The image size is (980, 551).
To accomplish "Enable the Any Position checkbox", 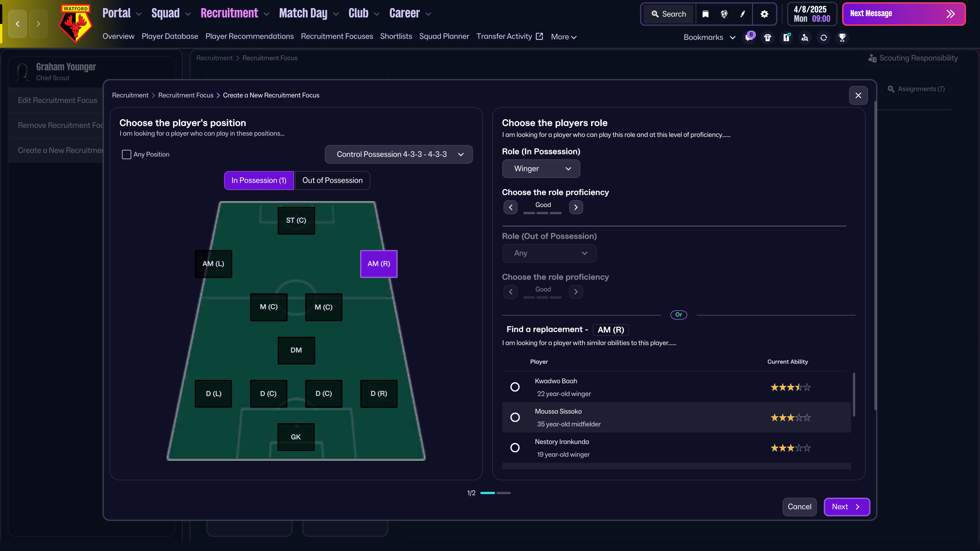I will click(x=126, y=154).
